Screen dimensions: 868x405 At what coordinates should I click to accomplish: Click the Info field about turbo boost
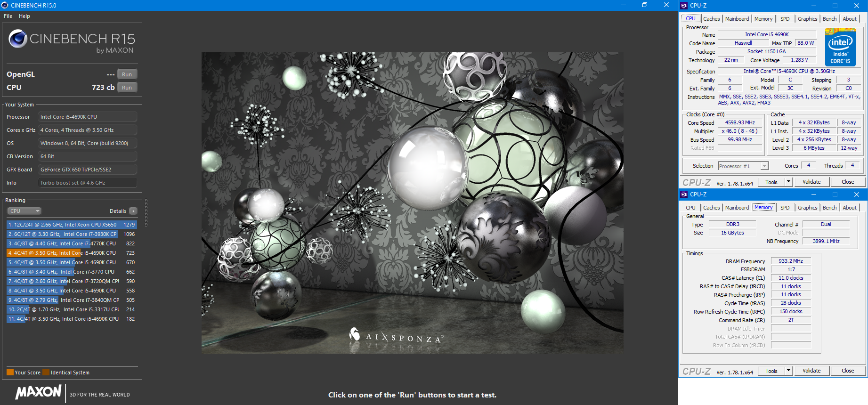[x=88, y=183]
